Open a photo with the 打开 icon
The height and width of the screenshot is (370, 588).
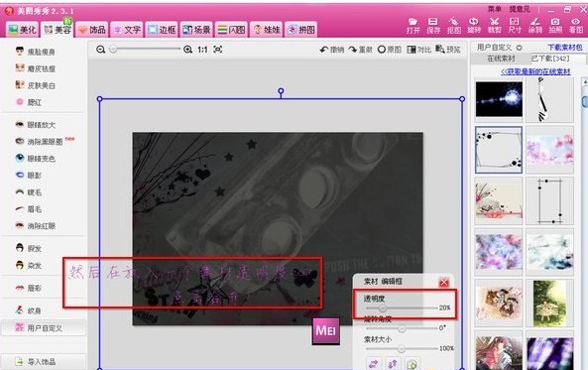[412, 26]
